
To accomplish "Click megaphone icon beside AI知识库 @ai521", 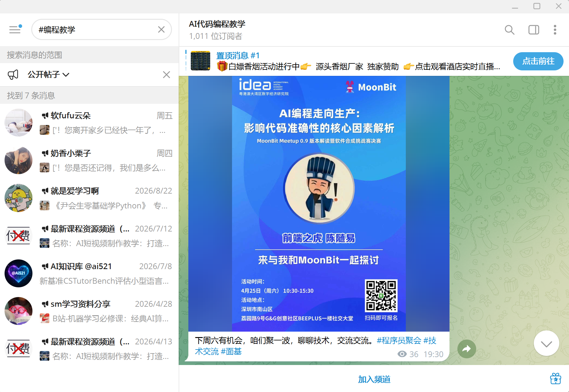I will pos(45,266).
